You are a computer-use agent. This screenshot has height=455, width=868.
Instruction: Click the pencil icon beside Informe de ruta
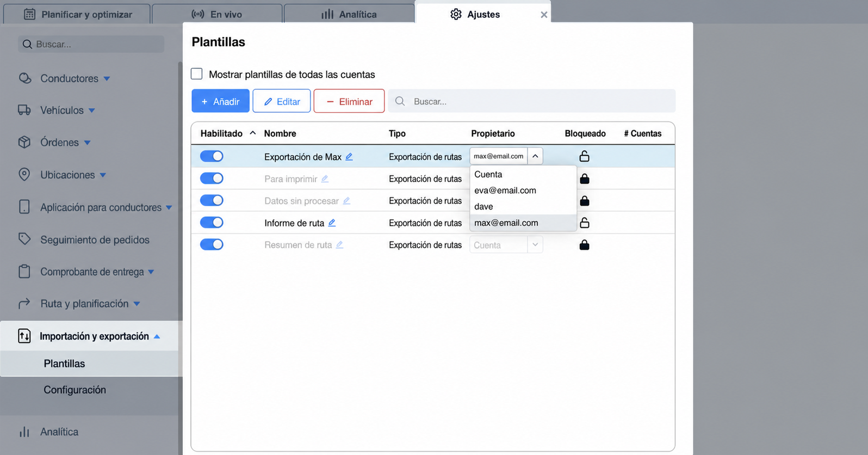tap(332, 223)
